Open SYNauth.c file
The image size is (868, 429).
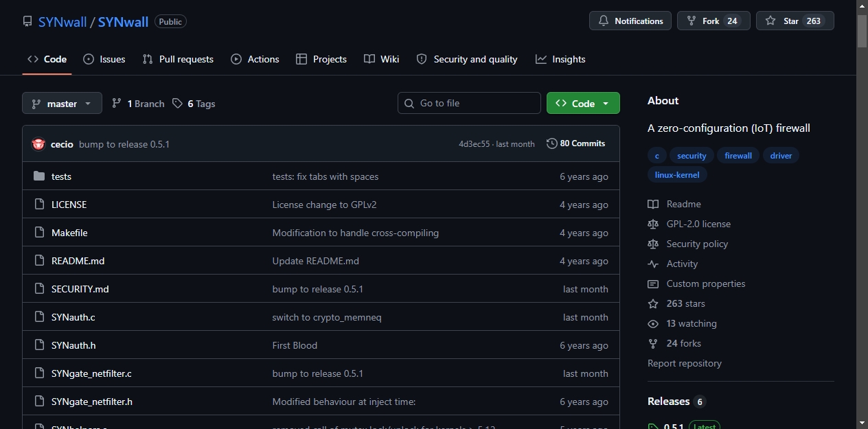click(x=73, y=317)
